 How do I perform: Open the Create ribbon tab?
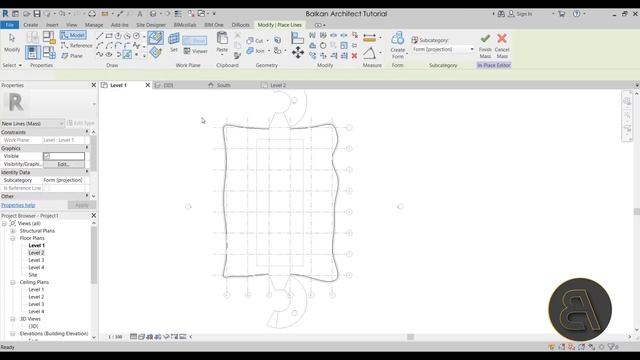(x=31, y=25)
